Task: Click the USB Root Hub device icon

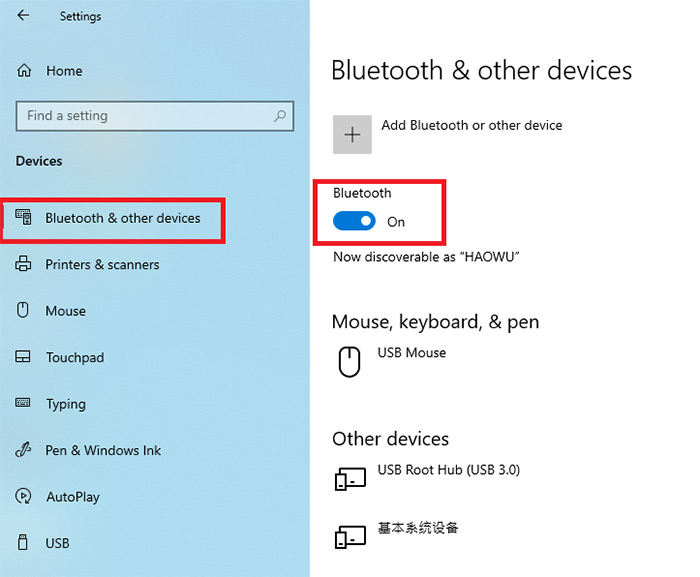Action: click(x=350, y=479)
